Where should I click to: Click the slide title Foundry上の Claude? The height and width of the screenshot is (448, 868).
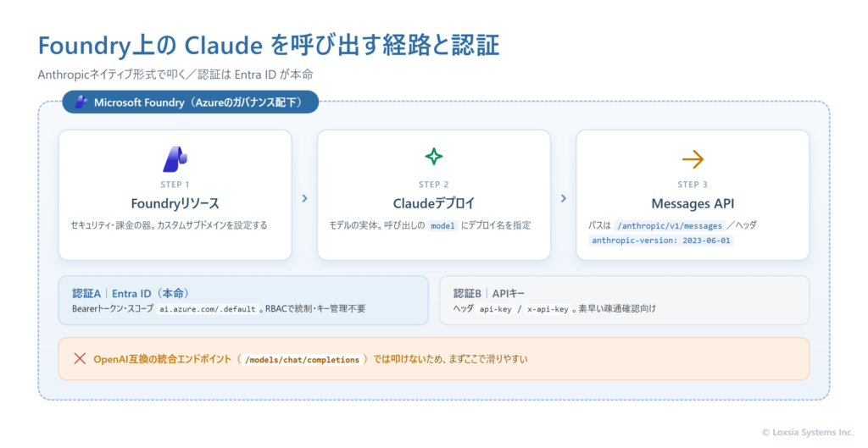269,45
